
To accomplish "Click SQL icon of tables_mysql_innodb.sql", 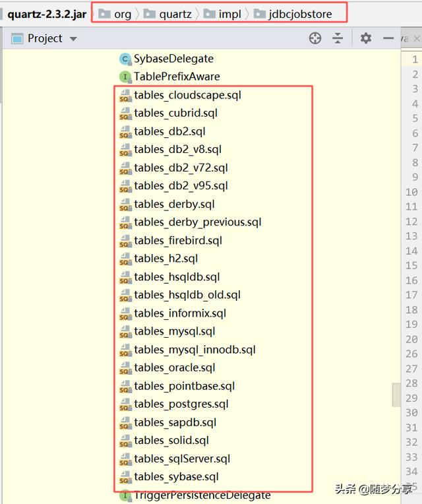I will pos(125,350).
